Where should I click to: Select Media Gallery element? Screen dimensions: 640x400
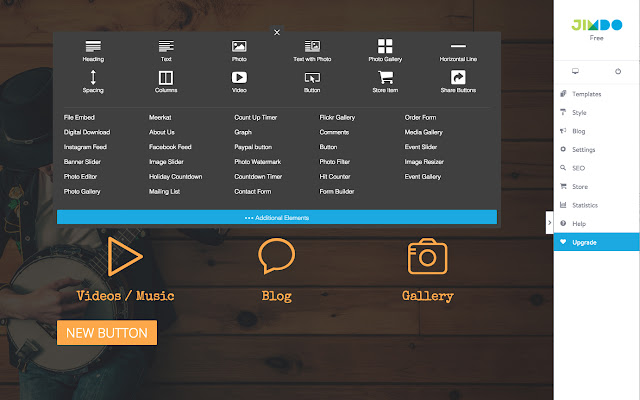[x=424, y=132]
